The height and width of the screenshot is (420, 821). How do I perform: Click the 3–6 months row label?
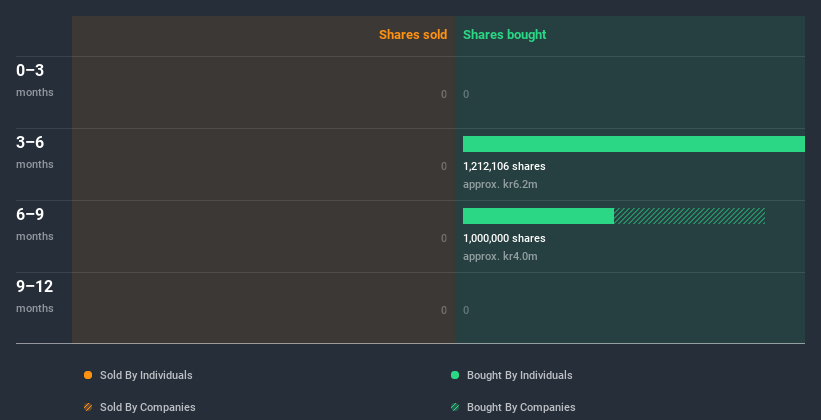click(35, 152)
